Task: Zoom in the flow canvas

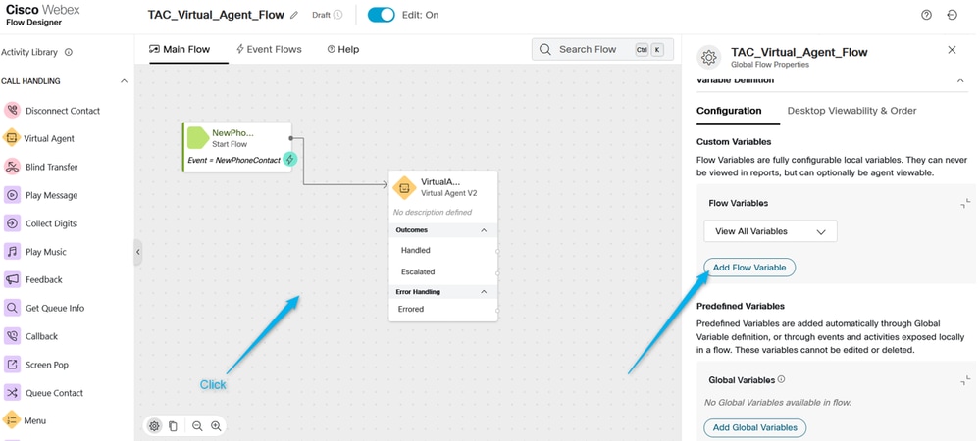Action: click(216, 426)
